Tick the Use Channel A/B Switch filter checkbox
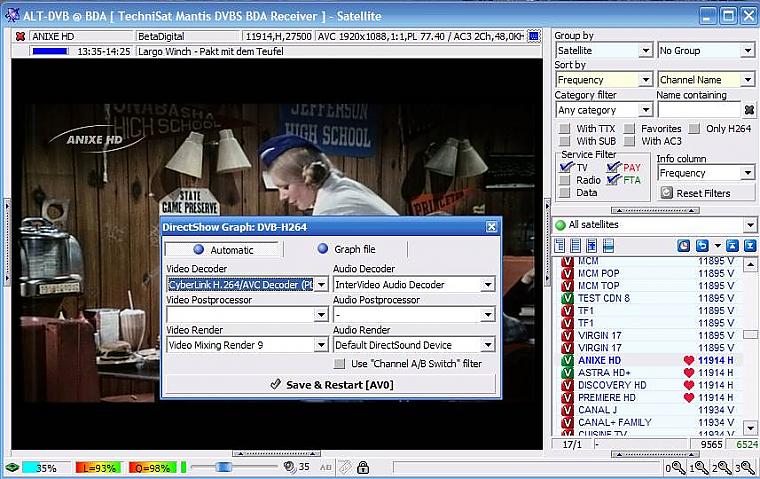 [340, 364]
